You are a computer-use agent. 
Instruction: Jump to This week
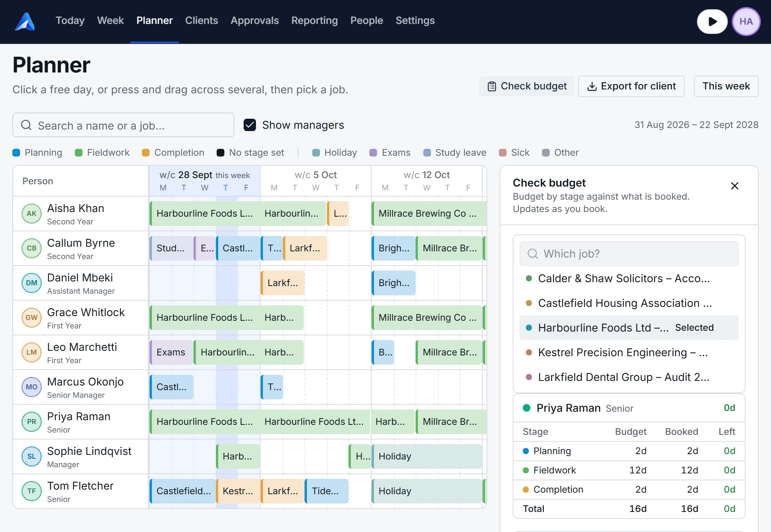click(x=726, y=86)
